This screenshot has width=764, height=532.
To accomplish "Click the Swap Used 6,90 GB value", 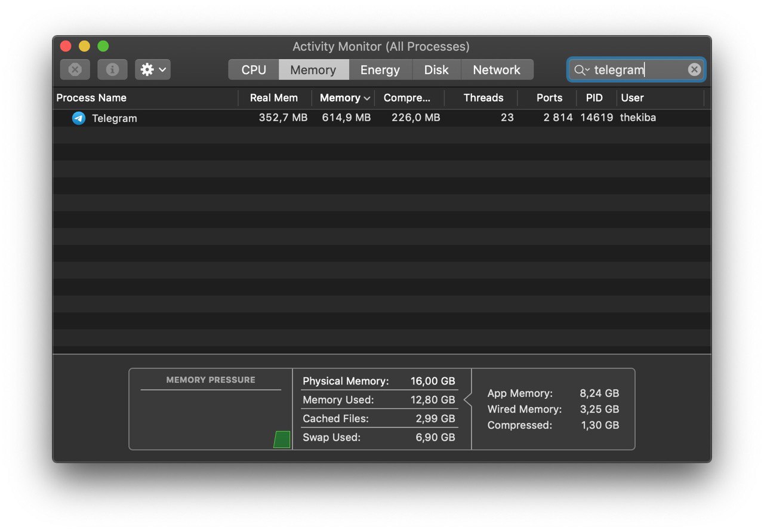I will tap(436, 438).
